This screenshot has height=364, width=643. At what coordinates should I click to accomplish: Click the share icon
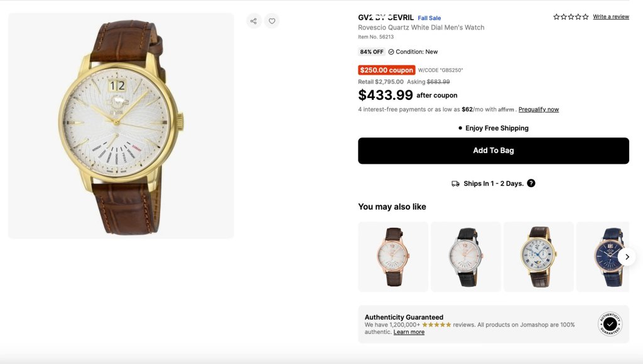(254, 21)
